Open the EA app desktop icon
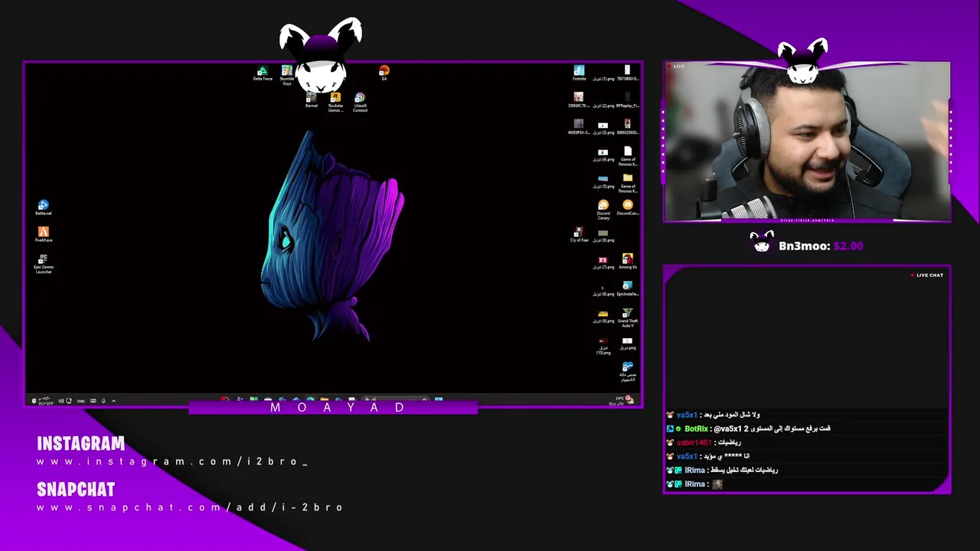Screen dimensions: 980x551 click(384, 73)
